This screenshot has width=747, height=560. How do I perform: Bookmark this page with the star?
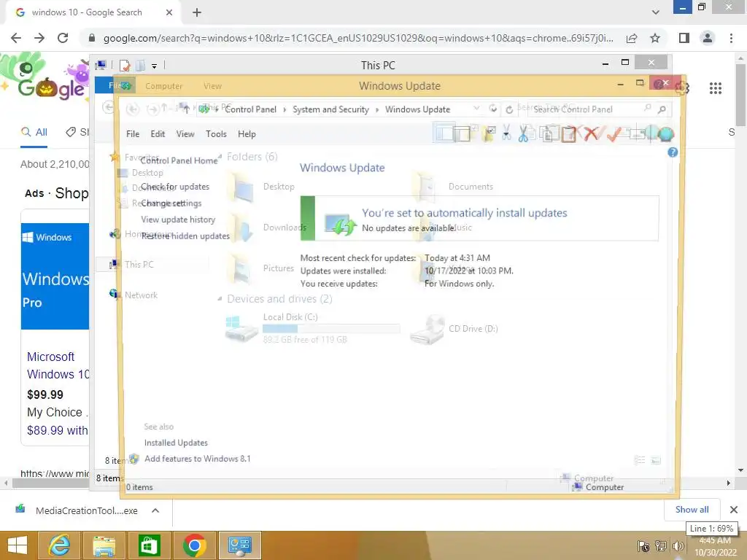coord(655,38)
